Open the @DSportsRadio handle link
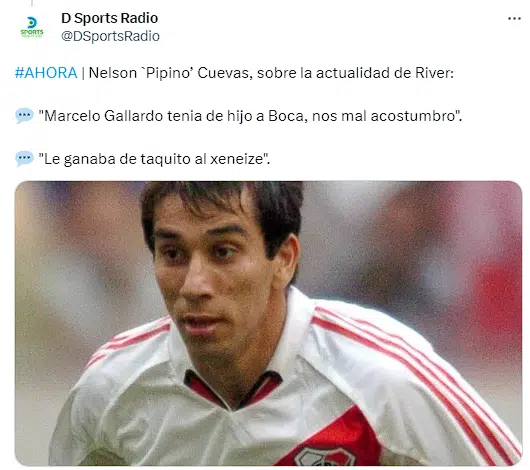The height and width of the screenshot is (470, 530). point(111,36)
